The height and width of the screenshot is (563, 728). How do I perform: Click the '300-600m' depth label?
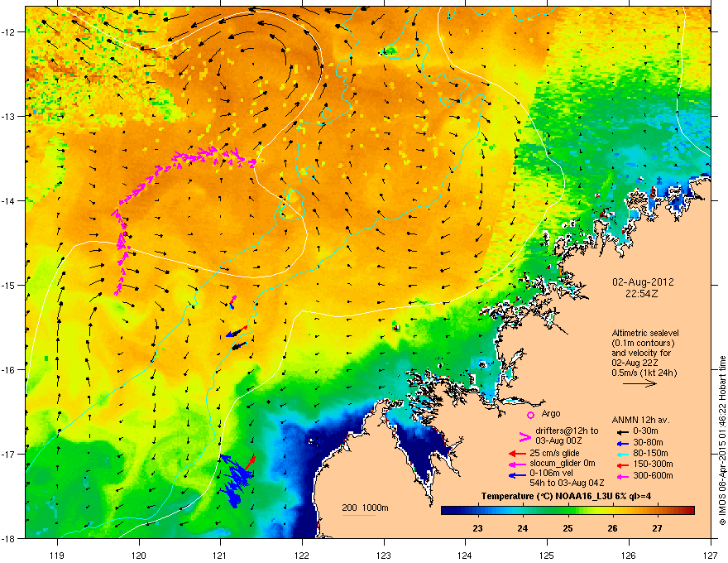[653, 476]
